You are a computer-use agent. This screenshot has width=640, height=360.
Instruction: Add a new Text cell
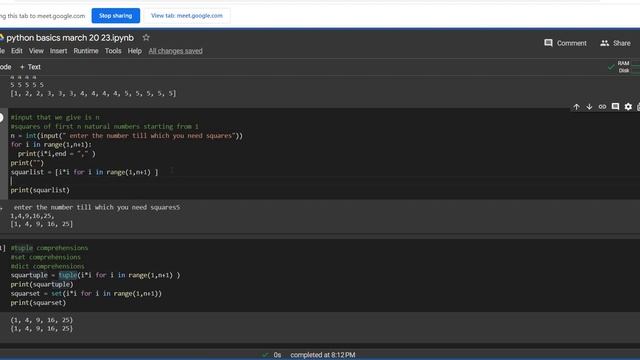tap(30, 67)
